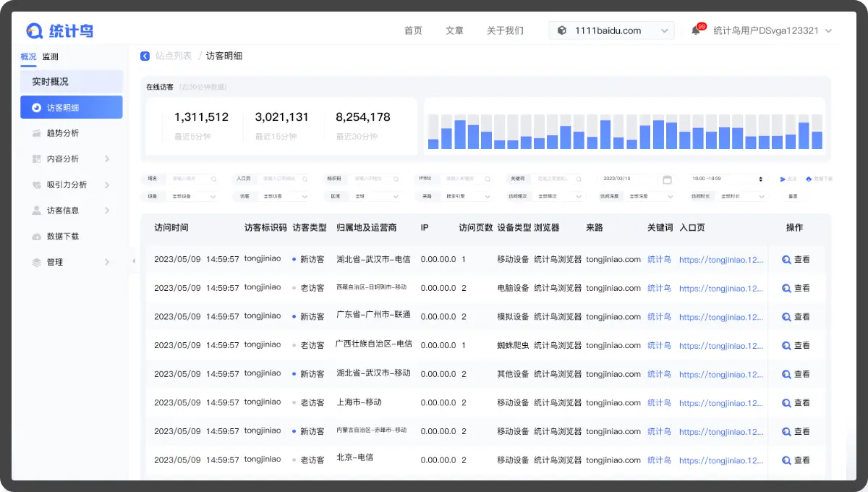Click the 统计鸟 logo icon
Image resolution: width=868 pixels, height=492 pixels.
point(35,30)
